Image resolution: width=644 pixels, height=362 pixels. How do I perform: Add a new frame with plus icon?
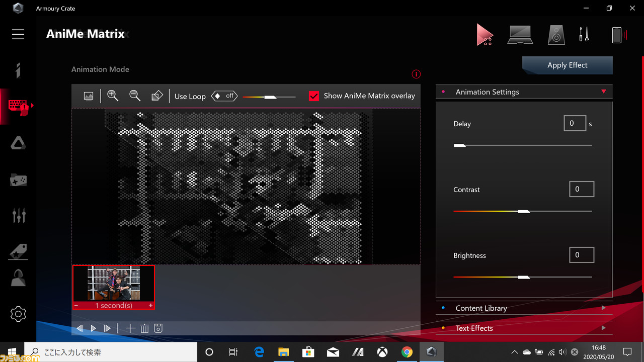pos(131,329)
